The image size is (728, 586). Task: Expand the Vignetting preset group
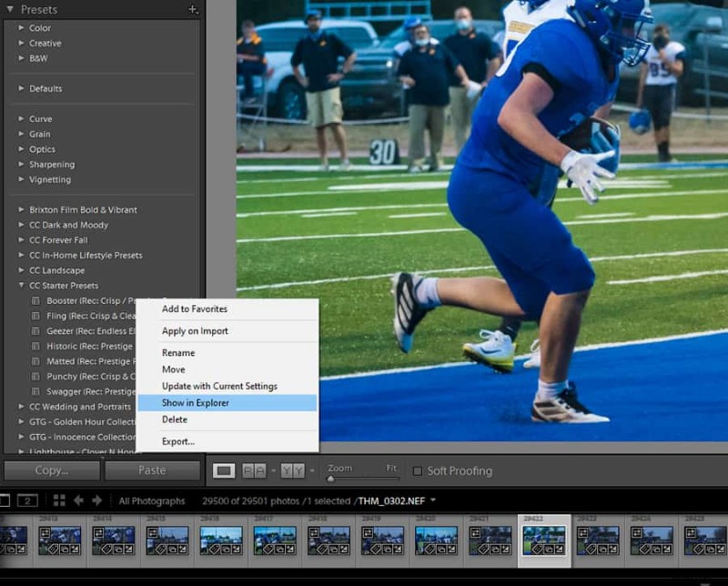click(x=21, y=179)
